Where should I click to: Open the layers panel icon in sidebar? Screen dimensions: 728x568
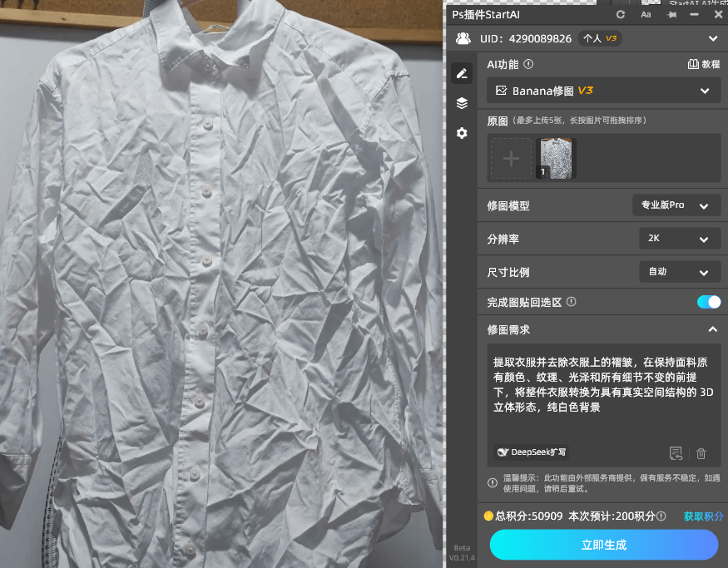click(x=462, y=103)
